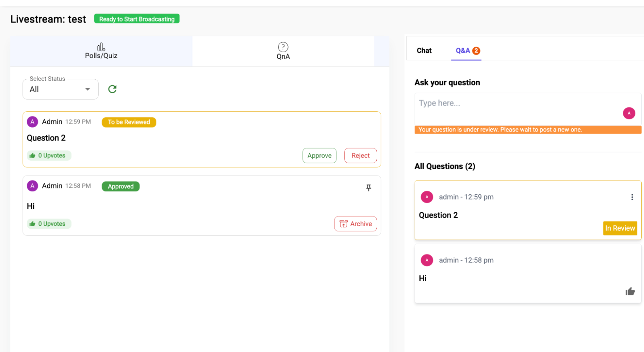The height and width of the screenshot is (352, 644).
Task: Upvote the 'Hi' question with thumbs-up
Action: [630, 291]
